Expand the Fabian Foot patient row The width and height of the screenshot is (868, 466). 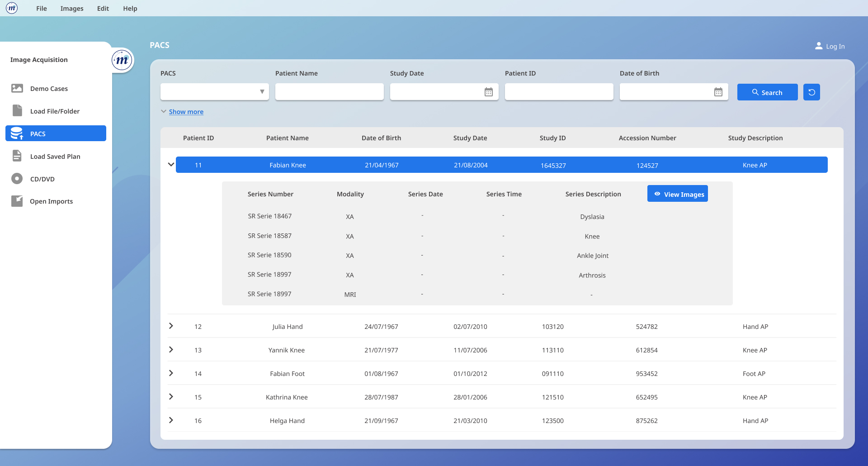pyautogui.click(x=171, y=373)
